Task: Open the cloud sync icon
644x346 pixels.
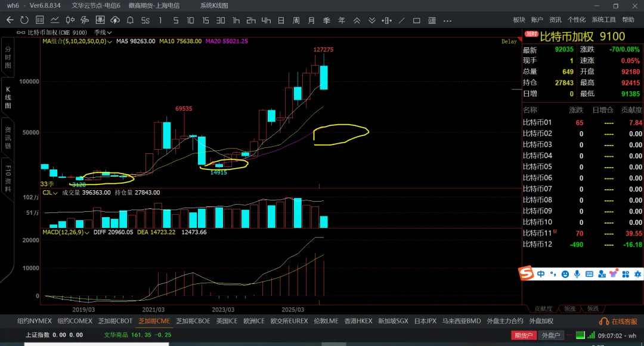Action: [x=115, y=20]
